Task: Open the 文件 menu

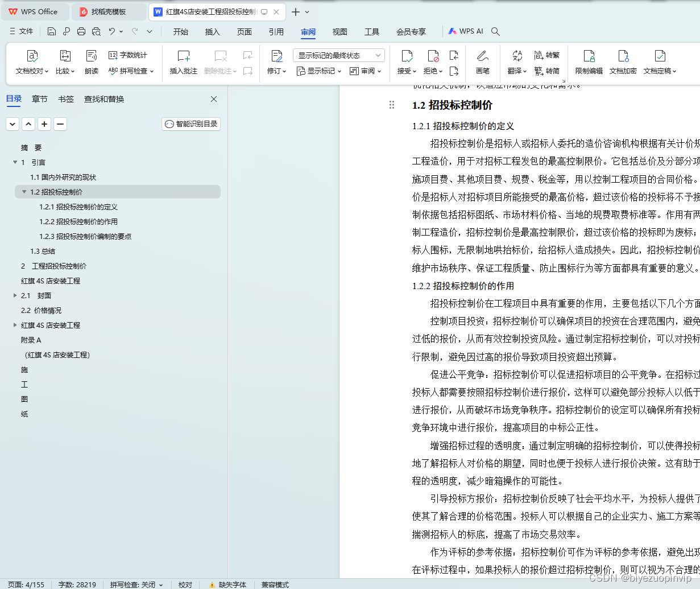Action: coord(22,32)
